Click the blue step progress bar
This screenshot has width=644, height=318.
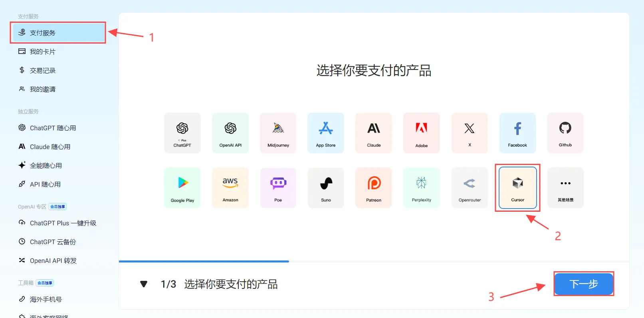(x=204, y=261)
